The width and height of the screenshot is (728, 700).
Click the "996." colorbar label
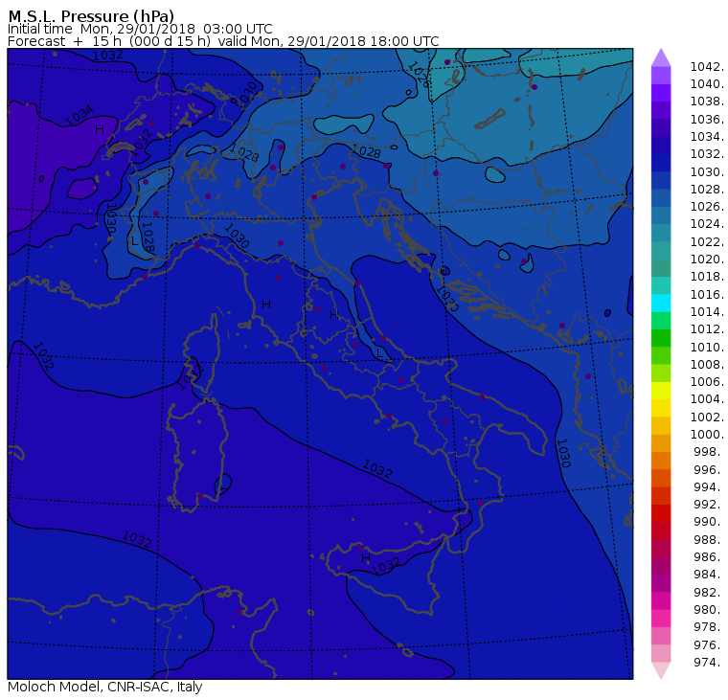point(709,470)
